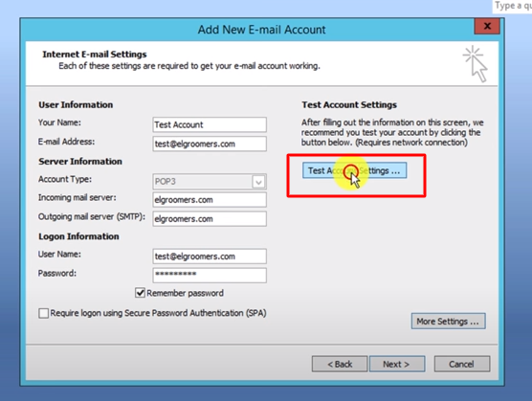This screenshot has height=401, width=532.
Task: Enable Require logon using SPA checkbox
Action: coord(43,313)
